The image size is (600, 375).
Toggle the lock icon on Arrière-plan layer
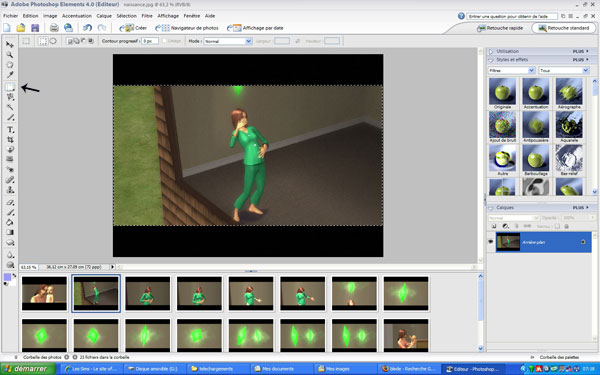583,242
